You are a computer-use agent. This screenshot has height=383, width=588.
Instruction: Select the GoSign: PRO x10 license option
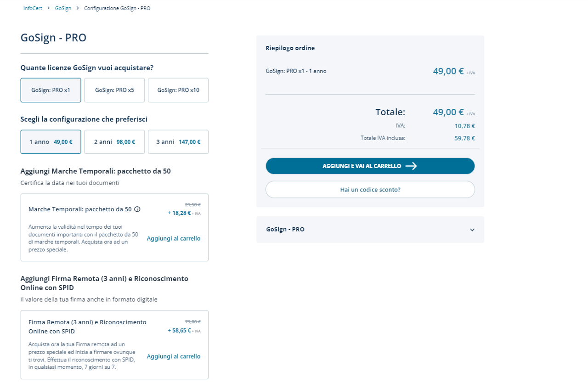(x=178, y=90)
